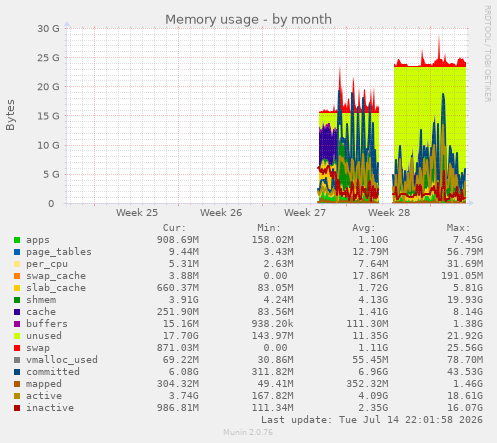The height and width of the screenshot is (443, 497).
Task: Click the 'apps' legend label
Action: [x=38, y=240]
